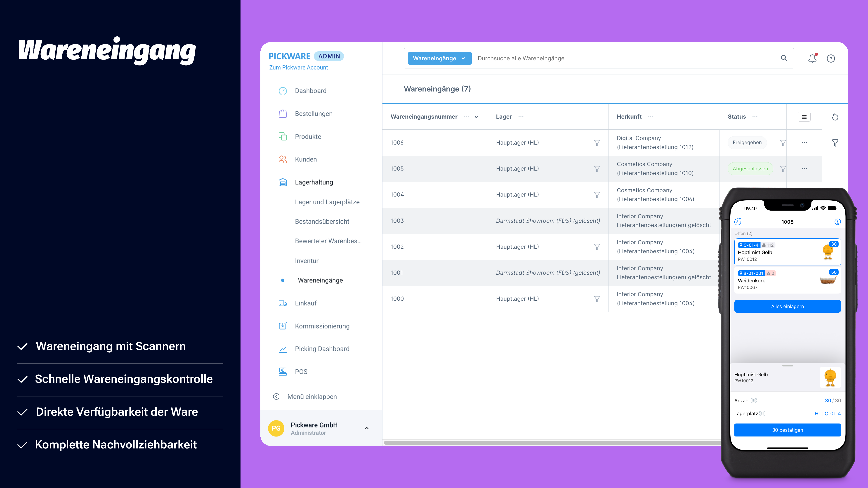The width and height of the screenshot is (868, 488).
Task: Click the search magnifier icon
Action: pos(784,58)
